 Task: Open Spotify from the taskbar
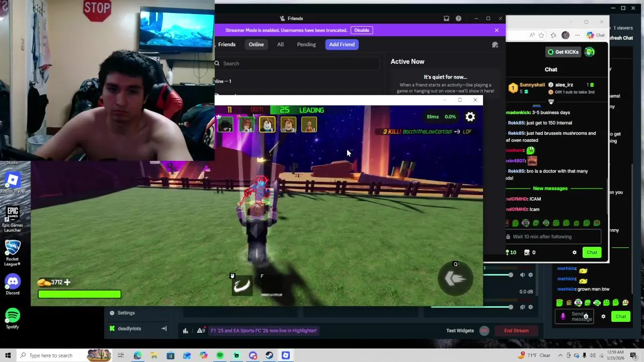tap(220, 355)
